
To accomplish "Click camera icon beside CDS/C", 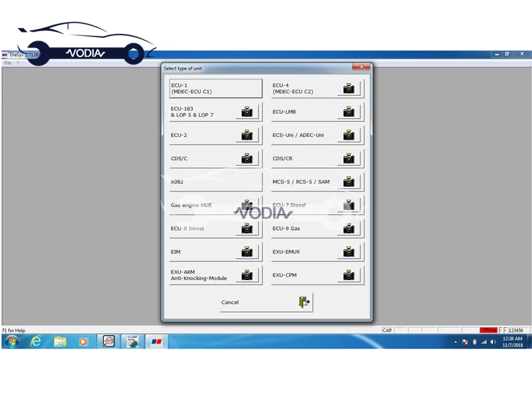I will [247, 158].
